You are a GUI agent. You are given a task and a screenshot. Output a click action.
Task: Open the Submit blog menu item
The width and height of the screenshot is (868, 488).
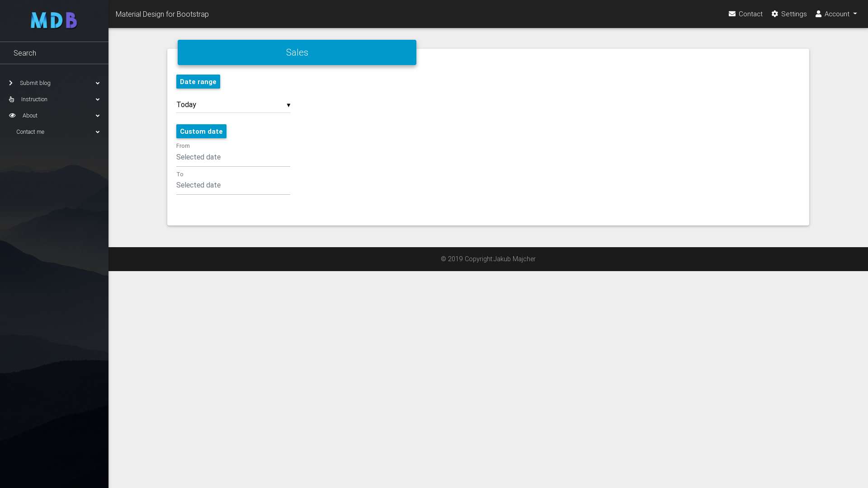coord(54,83)
